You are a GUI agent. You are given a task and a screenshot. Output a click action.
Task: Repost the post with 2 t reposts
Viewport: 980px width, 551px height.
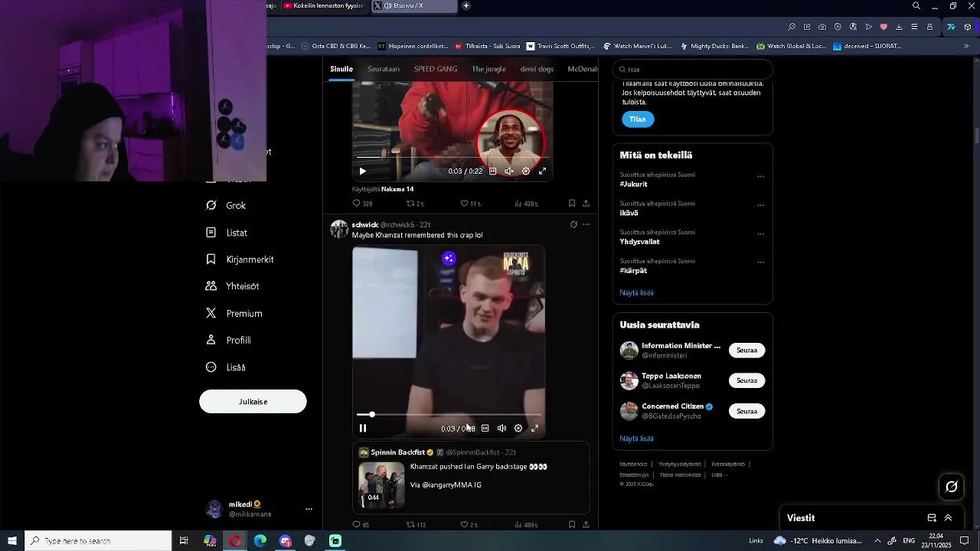(x=416, y=204)
